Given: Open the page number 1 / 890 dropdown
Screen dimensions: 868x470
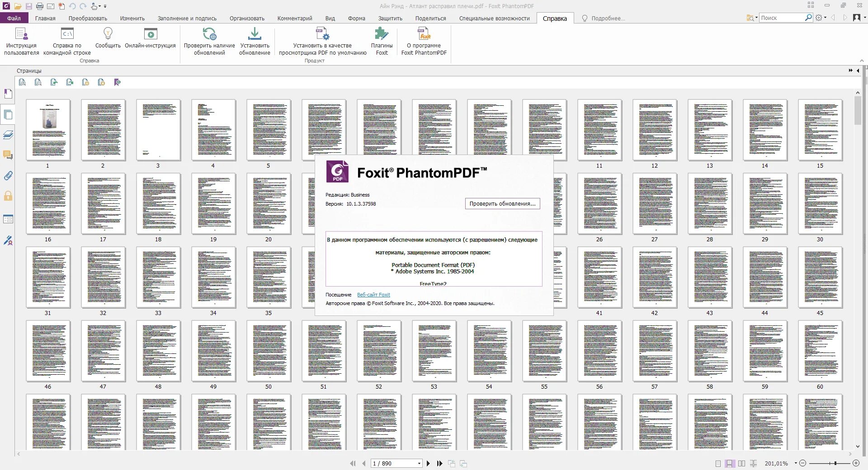Looking at the screenshot, I should coord(419,463).
